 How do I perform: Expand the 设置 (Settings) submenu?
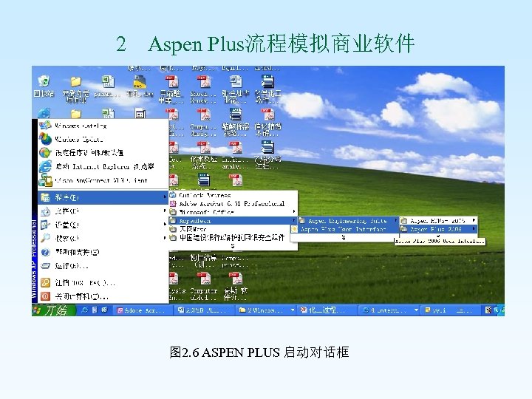tap(103, 225)
